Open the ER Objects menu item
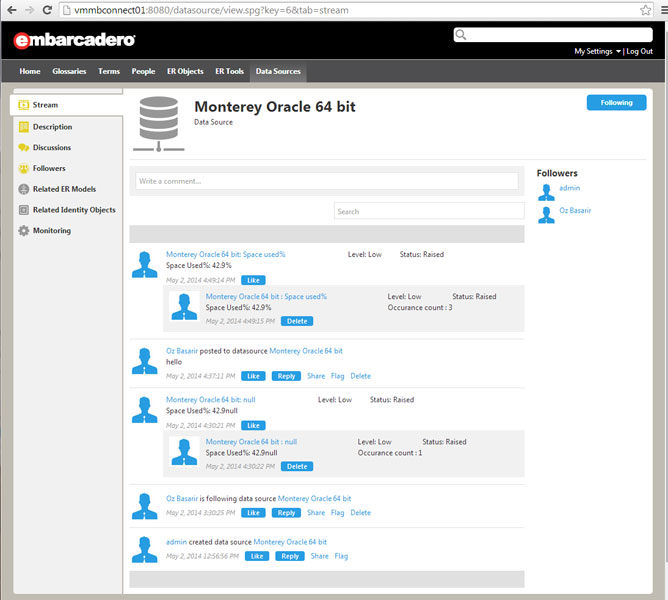 tap(185, 71)
